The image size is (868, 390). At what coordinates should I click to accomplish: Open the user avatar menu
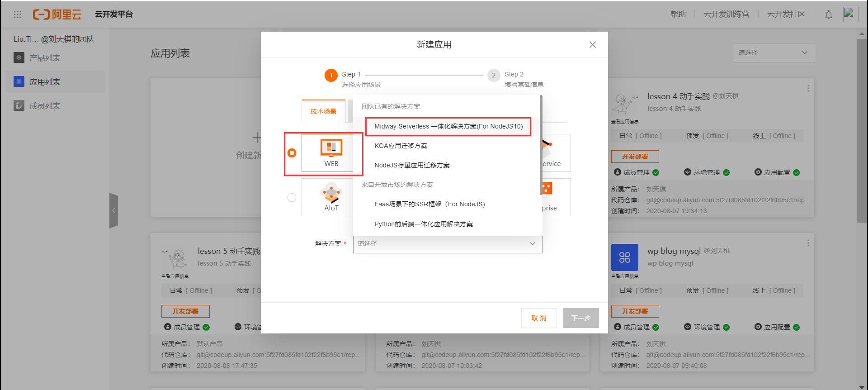click(x=850, y=14)
